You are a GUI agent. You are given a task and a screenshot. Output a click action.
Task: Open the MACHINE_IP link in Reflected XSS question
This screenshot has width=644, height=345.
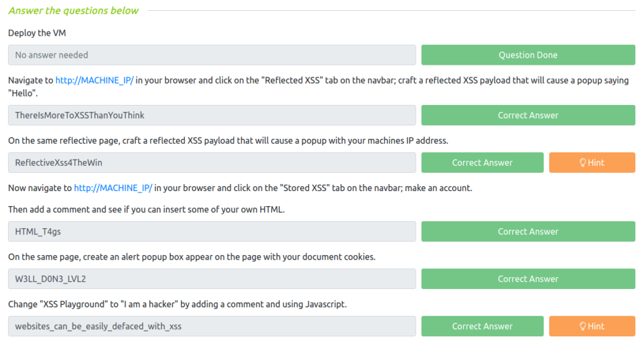coord(94,80)
